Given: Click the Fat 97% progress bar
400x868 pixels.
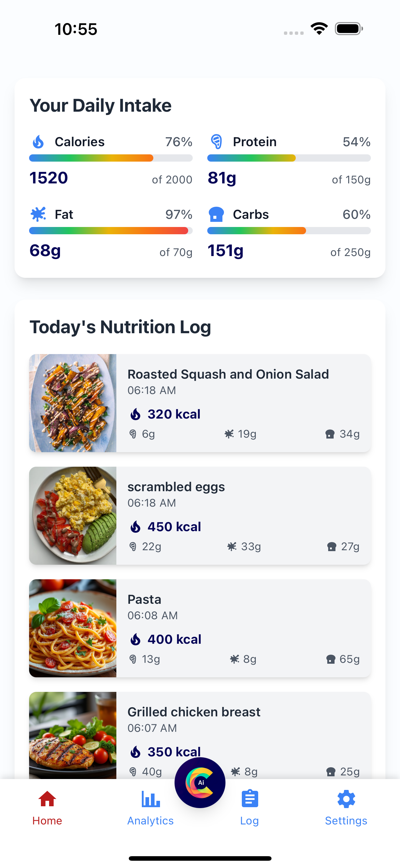Looking at the screenshot, I should pos(111,231).
